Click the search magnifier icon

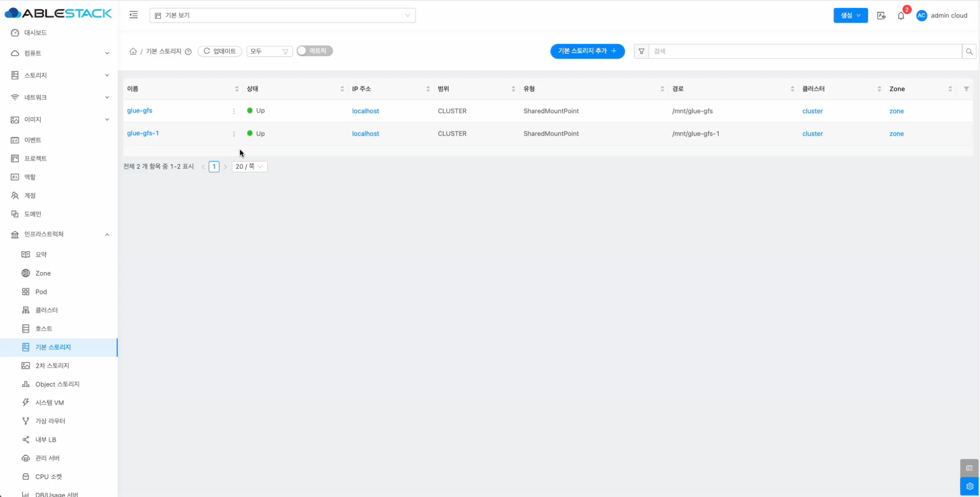969,52
